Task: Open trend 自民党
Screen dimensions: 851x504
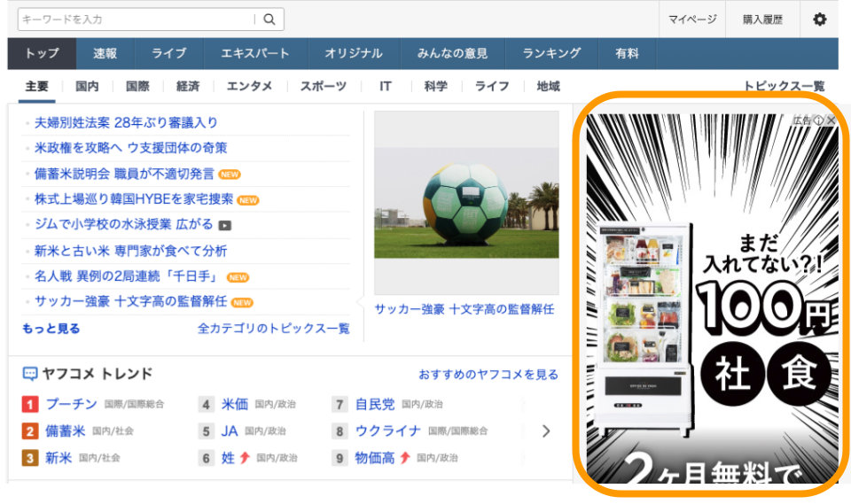Action: tap(374, 404)
